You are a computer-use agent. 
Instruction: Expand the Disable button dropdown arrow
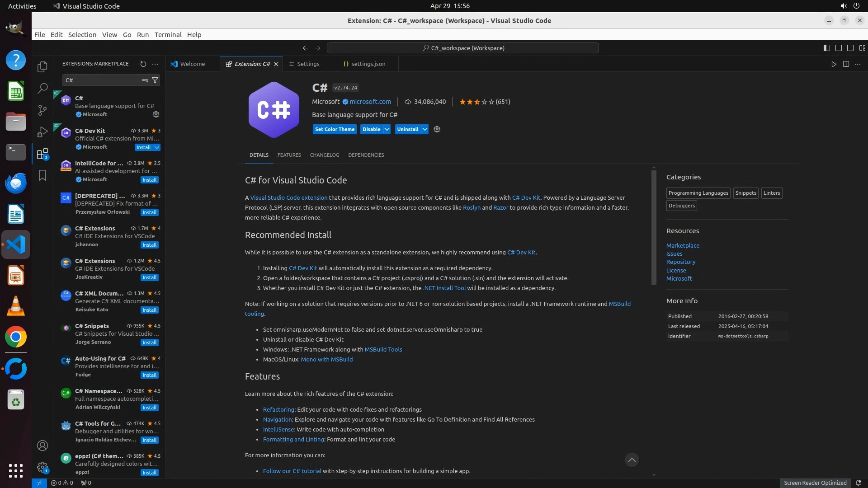387,129
